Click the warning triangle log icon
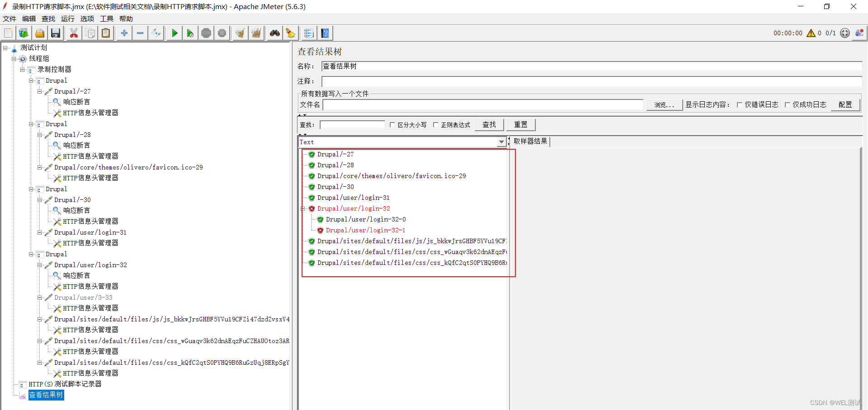Viewport: 868px width, 410px height. (x=811, y=33)
